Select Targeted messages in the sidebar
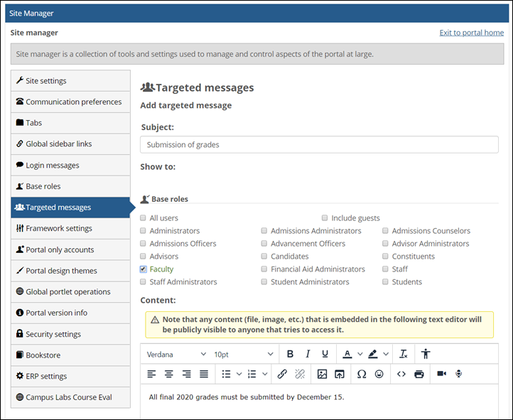This screenshot has height=420, width=513. pyautogui.click(x=70, y=208)
